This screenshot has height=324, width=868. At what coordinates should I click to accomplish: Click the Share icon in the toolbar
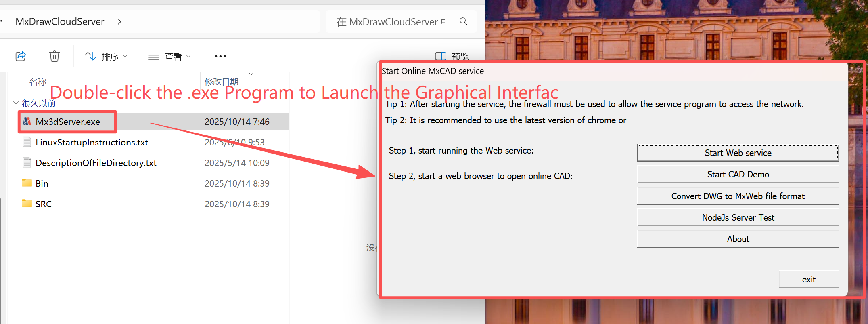click(21, 56)
